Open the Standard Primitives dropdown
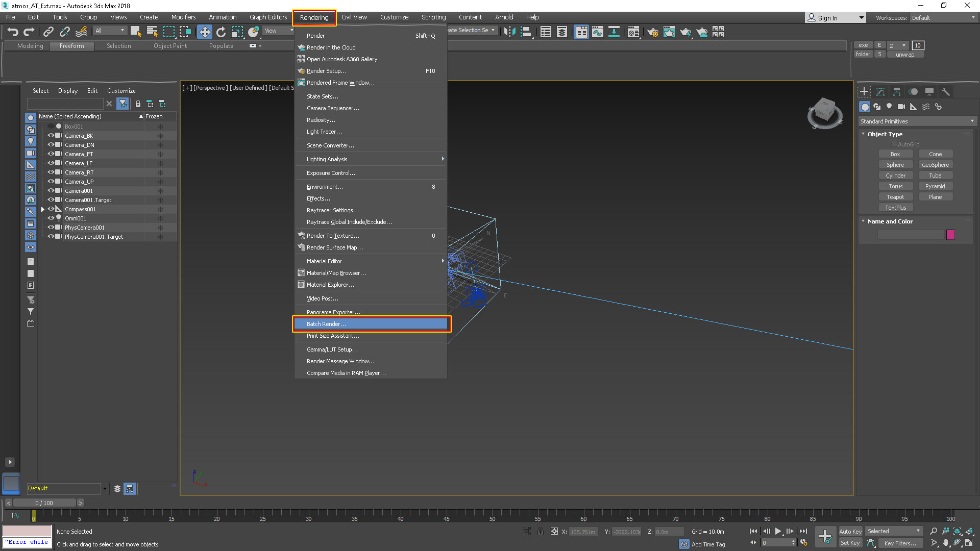The image size is (980, 551). click(917, 121)
